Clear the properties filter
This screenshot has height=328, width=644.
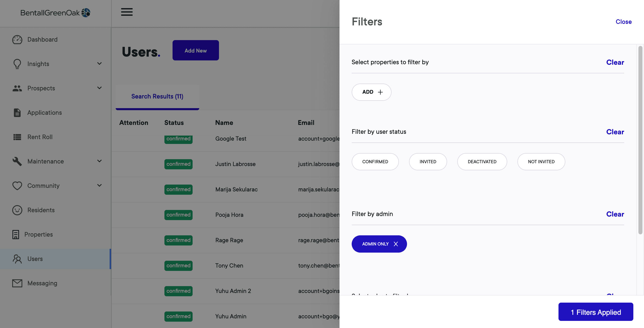[615, 62]
